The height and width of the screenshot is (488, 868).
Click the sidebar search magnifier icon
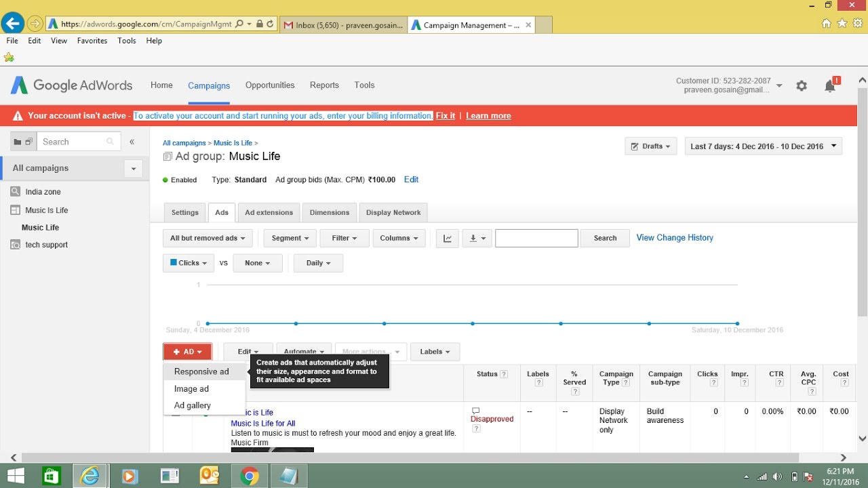pyautogui.click(x=110, y=142)
